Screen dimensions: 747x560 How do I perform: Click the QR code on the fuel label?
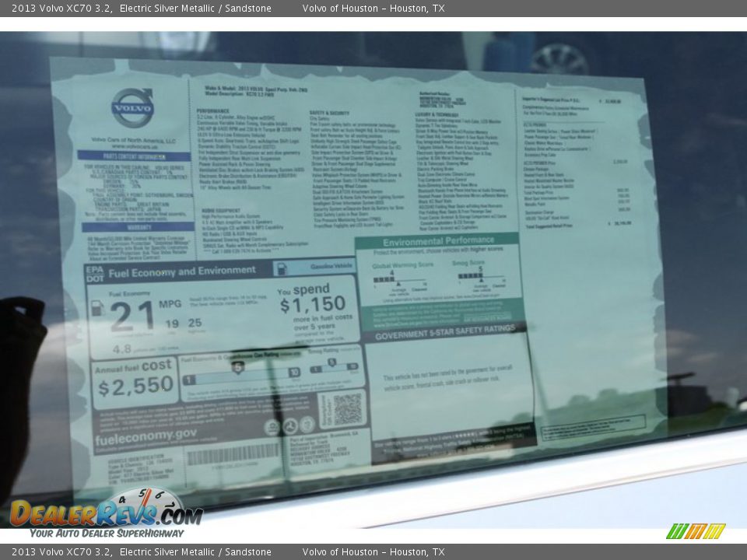click(x=347, y=409)
